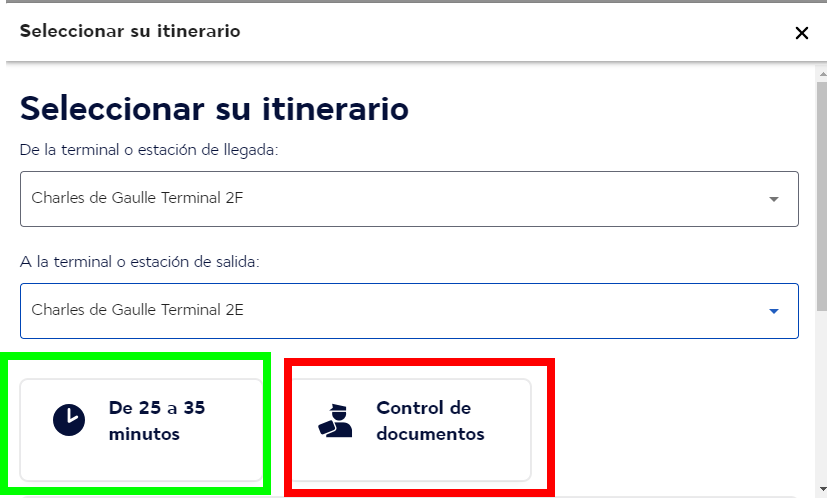Image resolution: width=827 pixels, height=500 pixels.
Task: Click the scroll-down arrow of the dialog scrollbar
Action: (x=823, y=489)
